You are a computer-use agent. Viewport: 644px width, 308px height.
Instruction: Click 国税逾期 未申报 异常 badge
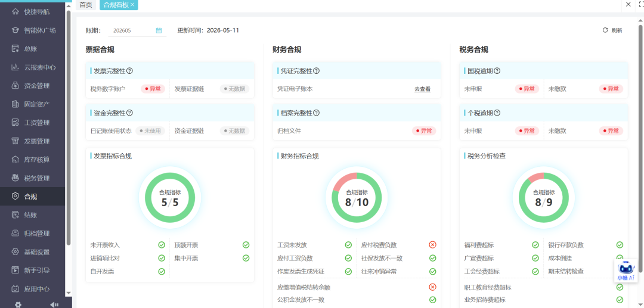[527, 89]
